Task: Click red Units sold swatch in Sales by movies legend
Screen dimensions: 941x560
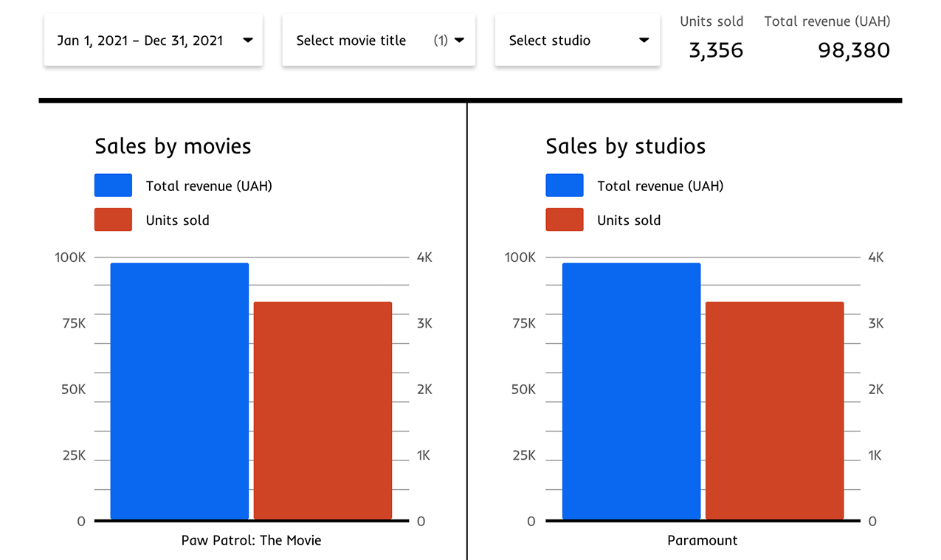Action: point(113,220)
